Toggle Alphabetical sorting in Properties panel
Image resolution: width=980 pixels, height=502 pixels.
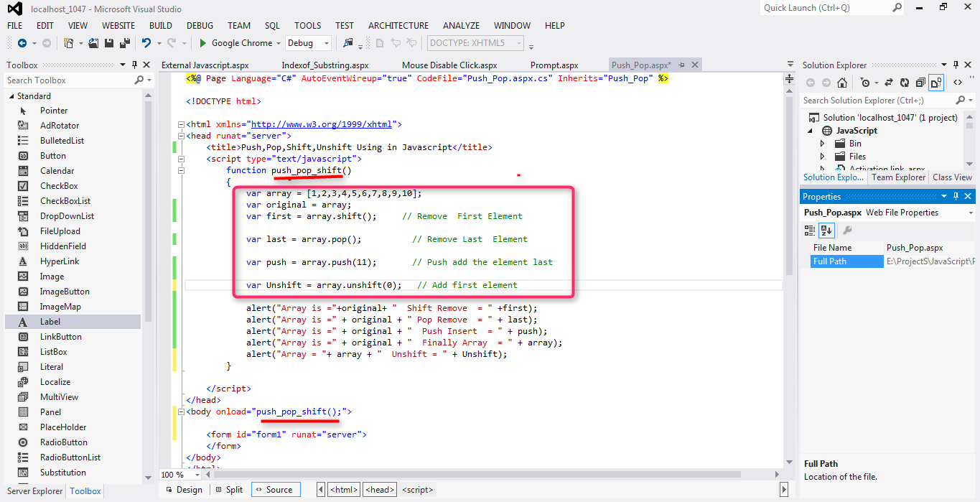click(x=826, y=231)
